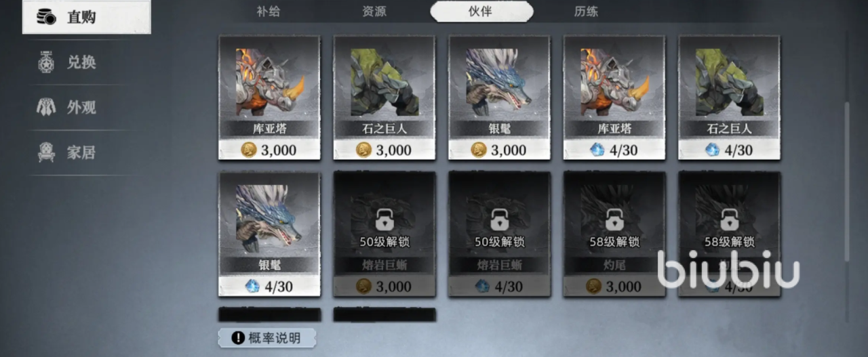Click the vertical scrollbar at right edge
Image resolution: width=868 pixels, height=357 pixels.
pos(846,181)
